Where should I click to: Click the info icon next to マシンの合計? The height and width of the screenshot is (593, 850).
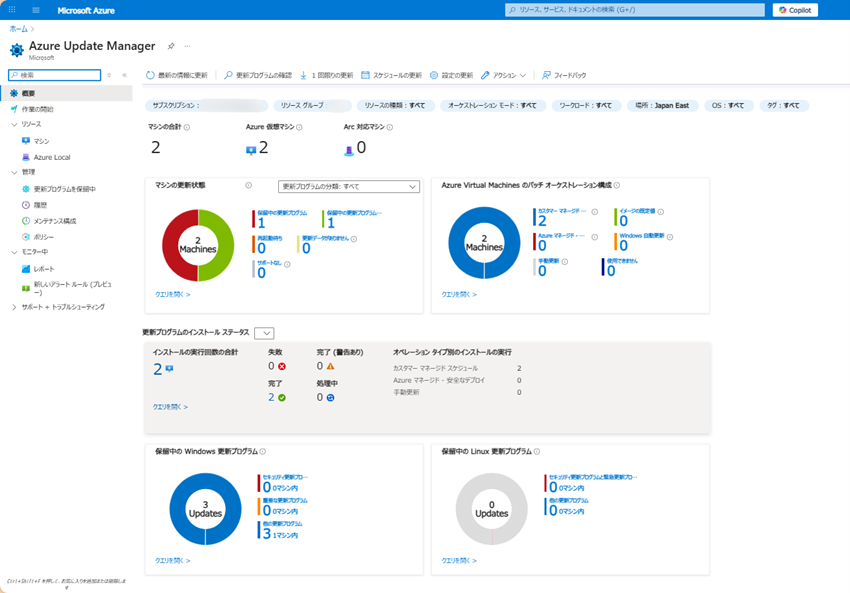(x=187, y=127)
